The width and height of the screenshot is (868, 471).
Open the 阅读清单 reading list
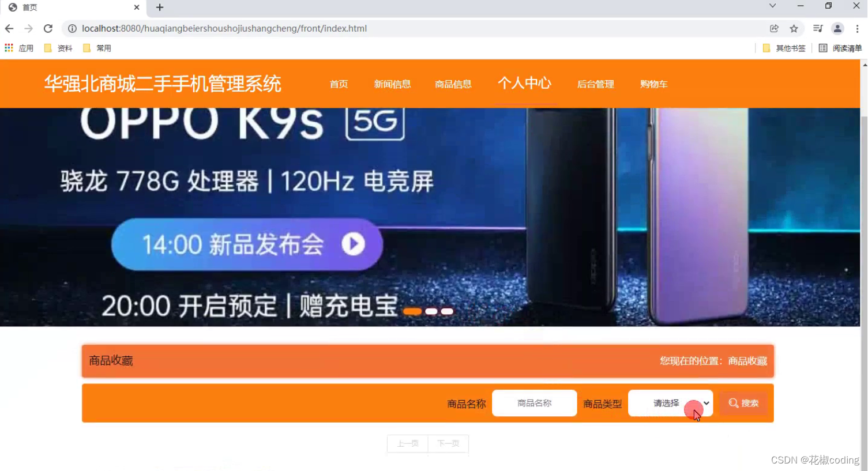pos(840,48)
